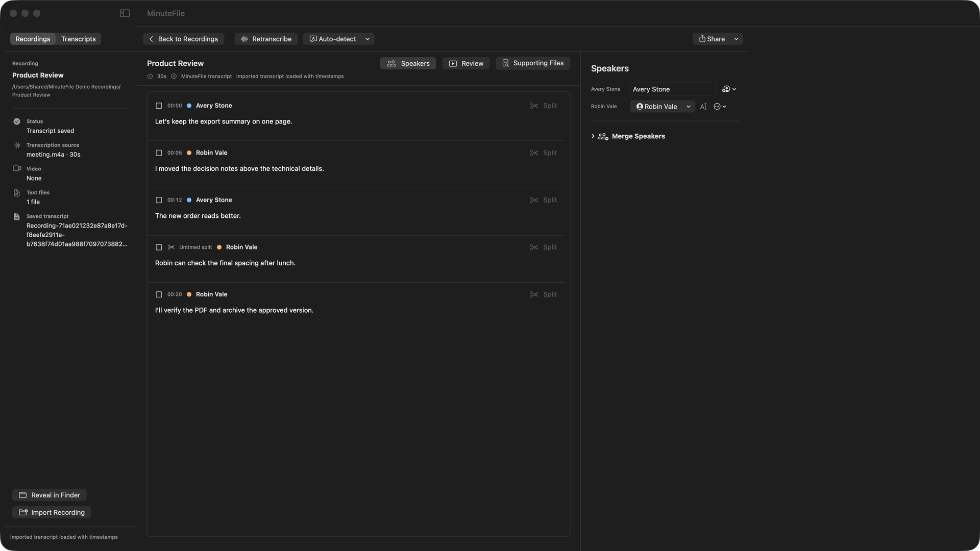Click the speaker name Robin Vale at 00:20

[x=212, y=294]
